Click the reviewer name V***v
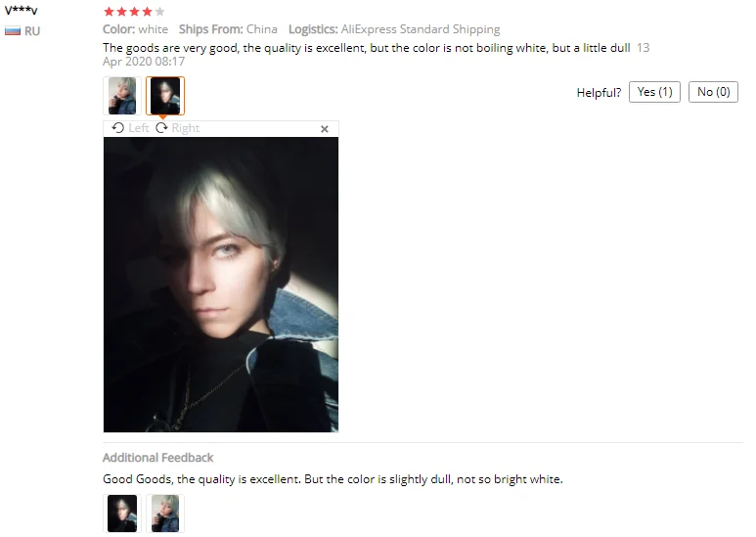Image resolution: width=756 pixels, height=537 pixels. (22, 10)
